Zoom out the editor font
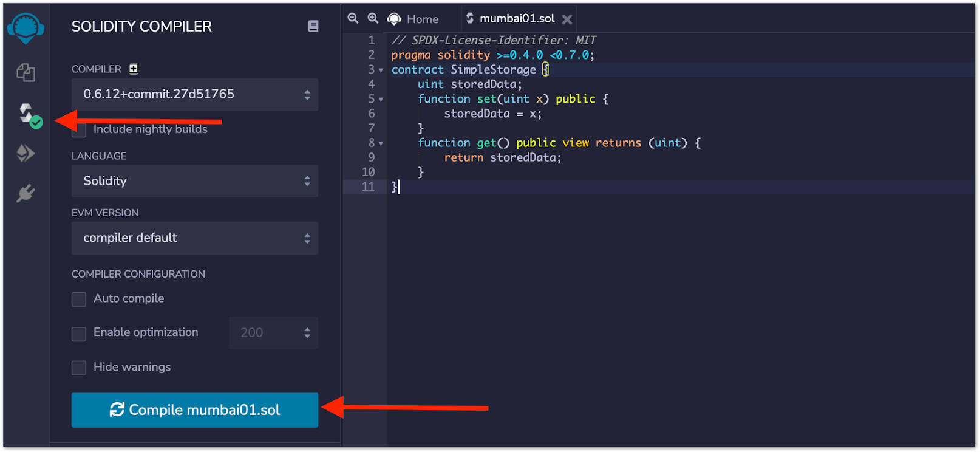This screenshot has width=980, height=452. [x=353, y=19]
